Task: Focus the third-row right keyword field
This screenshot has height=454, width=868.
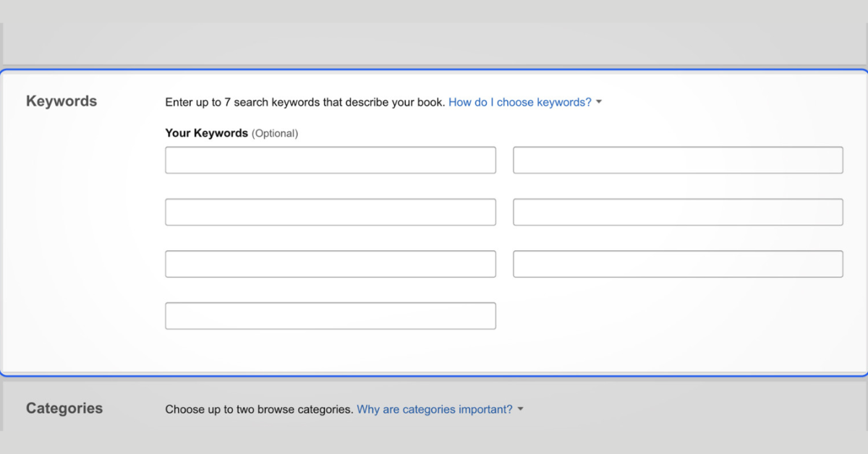Action: (x=678, y=265)
